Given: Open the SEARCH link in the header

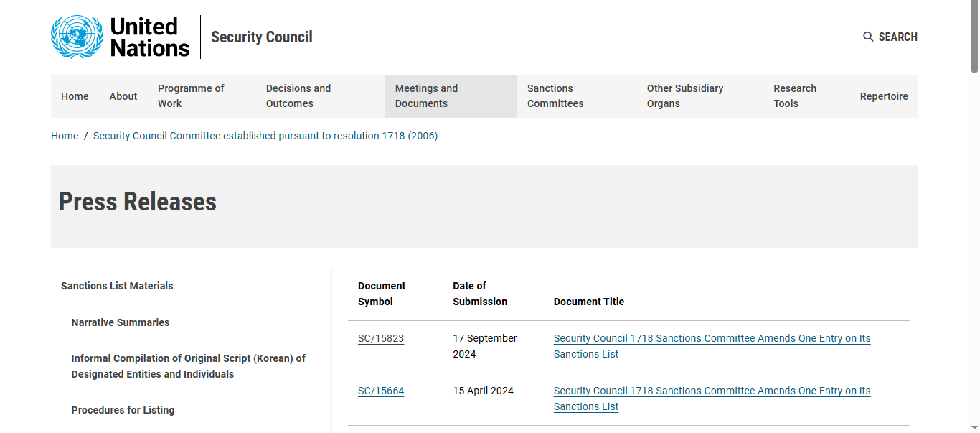Looking at the screenshot, I should pyautogui.click(x=890, y=37).
